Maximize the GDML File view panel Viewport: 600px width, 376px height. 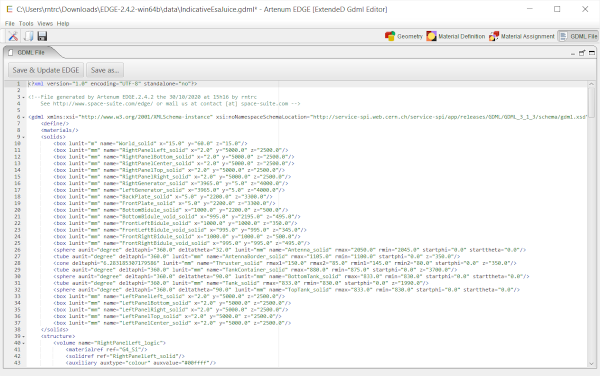click(592, 53)
